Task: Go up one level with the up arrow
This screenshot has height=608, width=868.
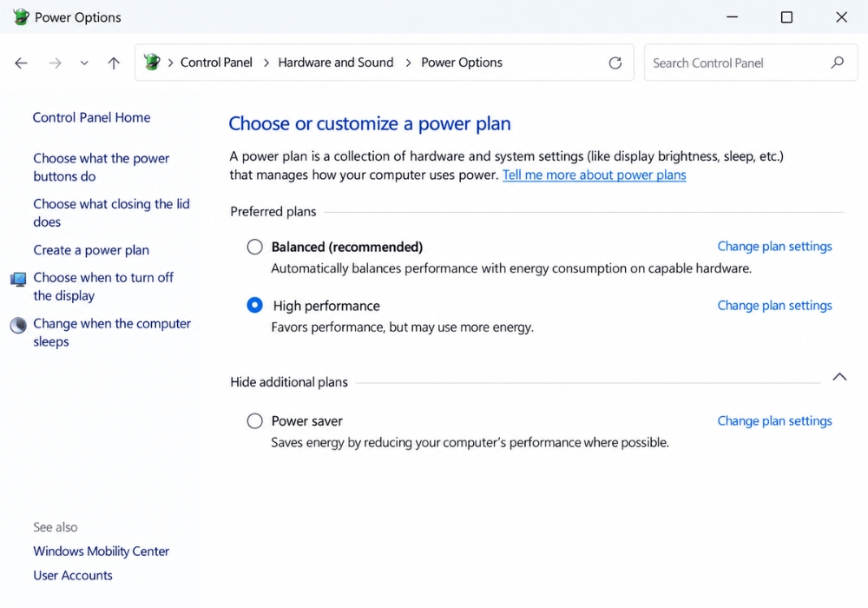Action: pos(114,63)
